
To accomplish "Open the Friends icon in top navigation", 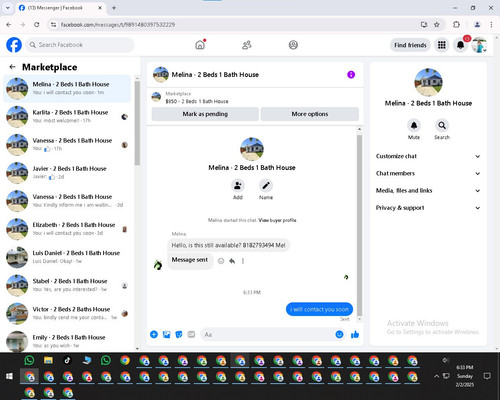I will [x=247, y=45].
